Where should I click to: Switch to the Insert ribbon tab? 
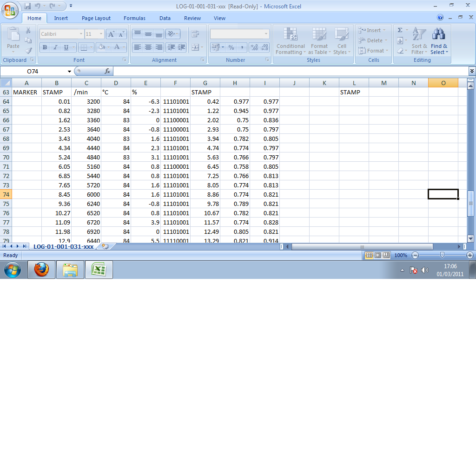61,18
